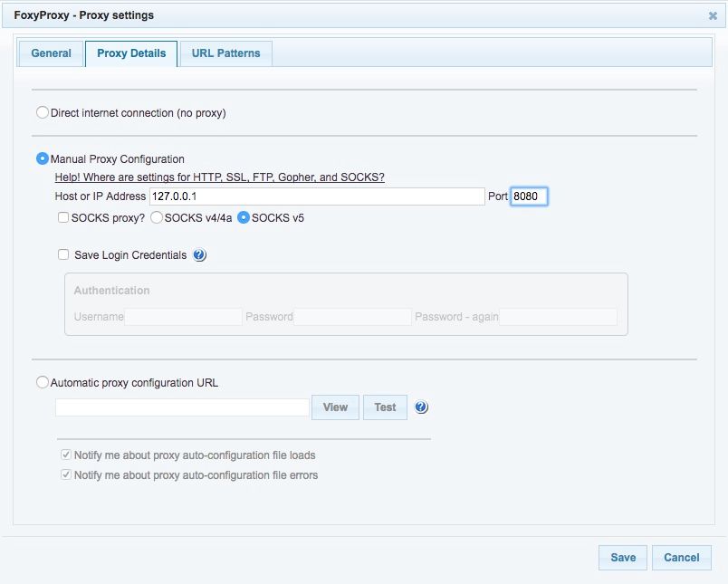Open help for Save Login Credentials

click(x=199, y=254)
